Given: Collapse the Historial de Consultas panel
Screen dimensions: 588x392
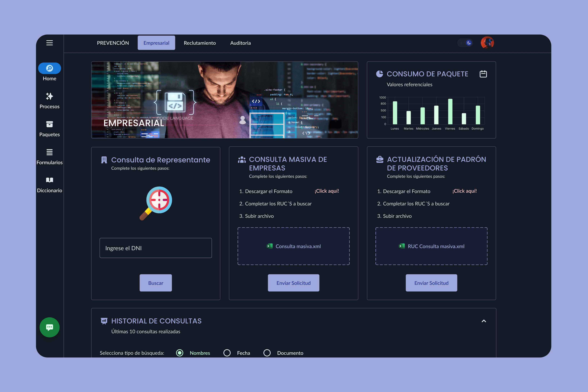Looking at the screenshot, I should (484, 321).
